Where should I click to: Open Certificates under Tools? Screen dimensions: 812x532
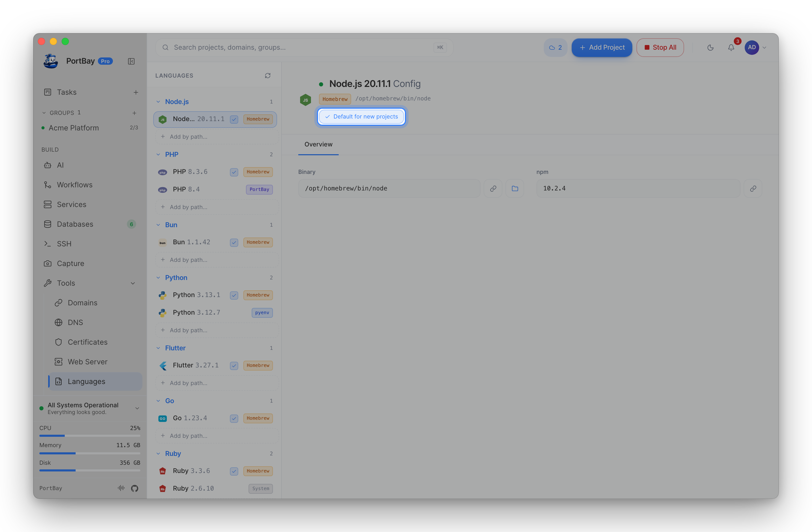95,342
